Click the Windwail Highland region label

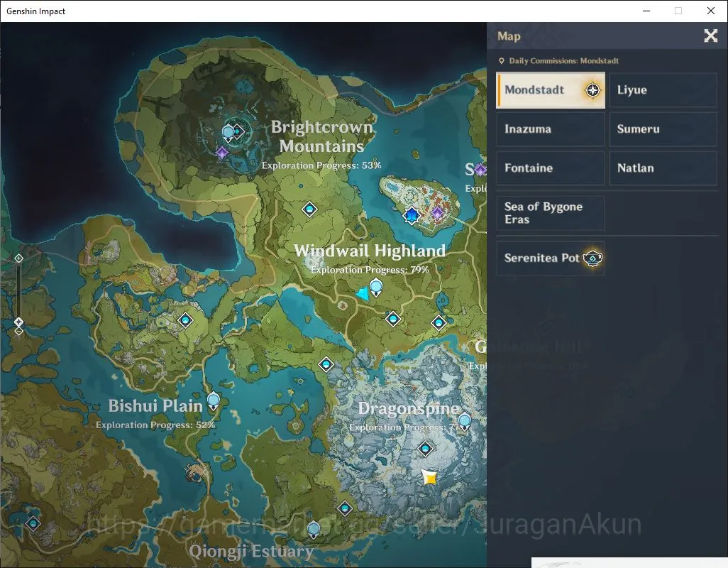point(370,251)
